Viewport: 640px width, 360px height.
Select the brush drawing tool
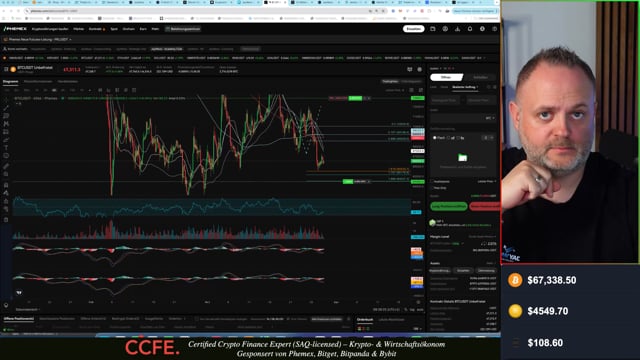tap(6, 140)
